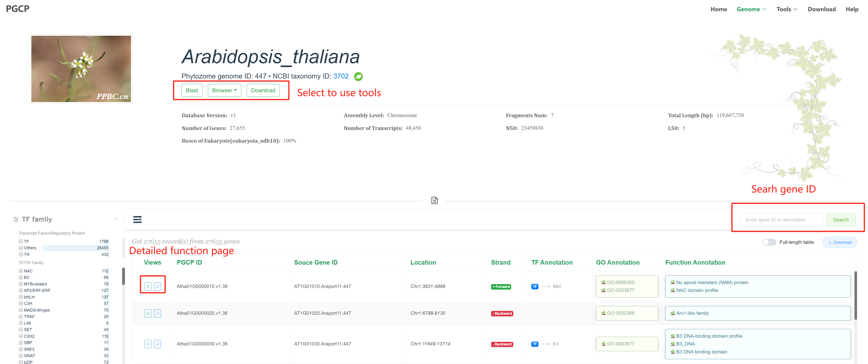The image size is (868, 364).
Task: Check the NAC family filter
Action: 21,271
